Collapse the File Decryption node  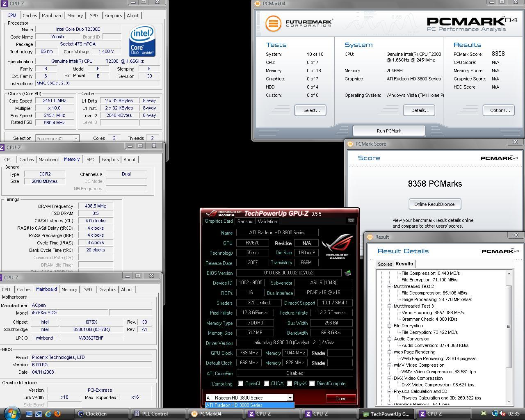(x=389, y=326)
